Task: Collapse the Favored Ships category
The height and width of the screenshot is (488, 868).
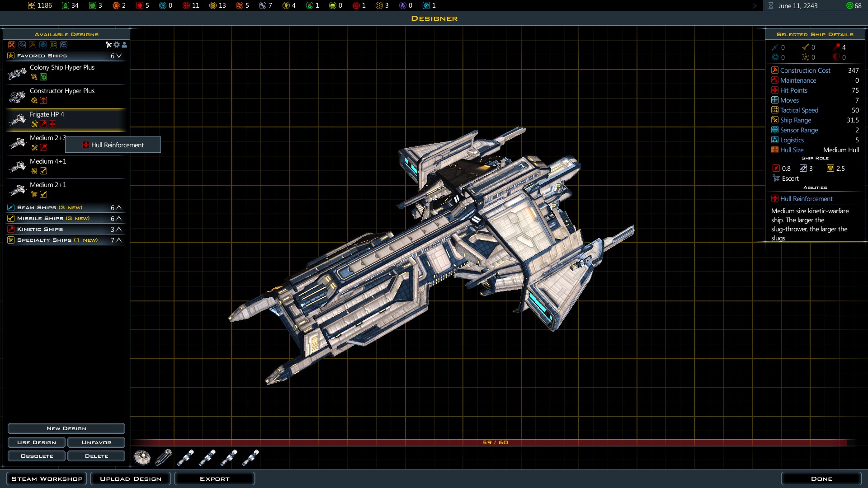Action: (x=118, y=56)
